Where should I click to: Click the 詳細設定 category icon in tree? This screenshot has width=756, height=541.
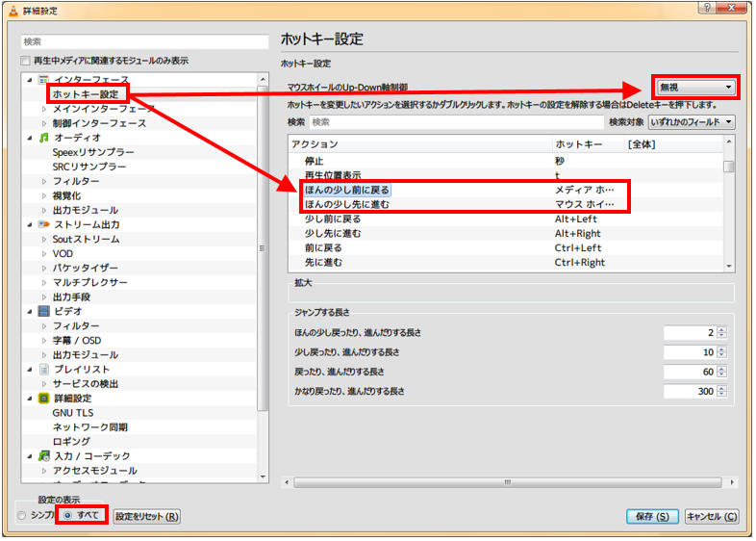click(43, 398)
